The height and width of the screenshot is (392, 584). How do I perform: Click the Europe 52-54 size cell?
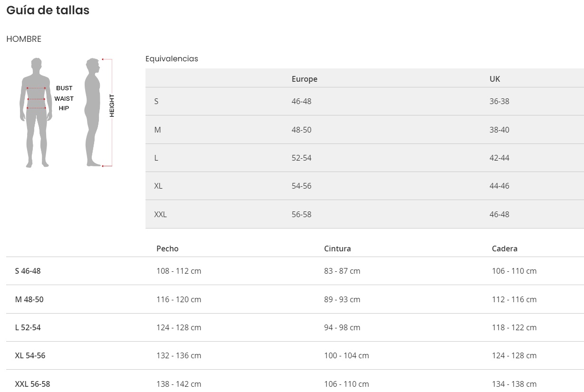302,158
